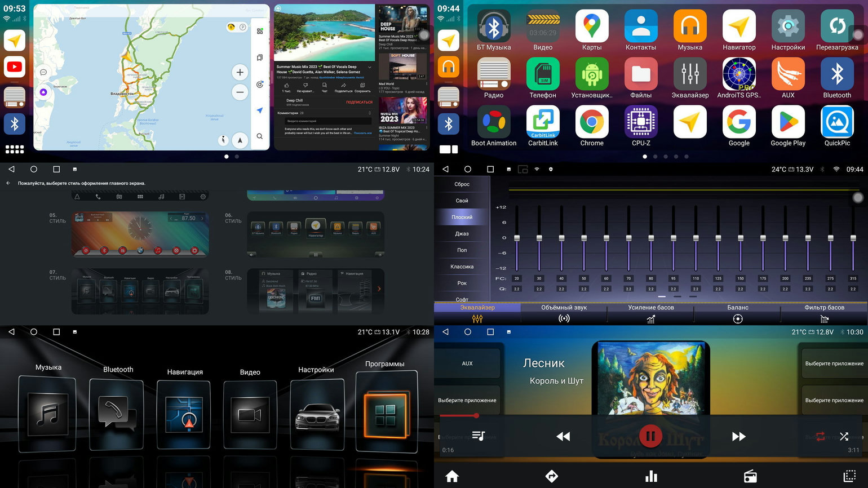Toggle repeat mode in the music player
Viewport: 868px width, 488px height.
tap(820, 436)
